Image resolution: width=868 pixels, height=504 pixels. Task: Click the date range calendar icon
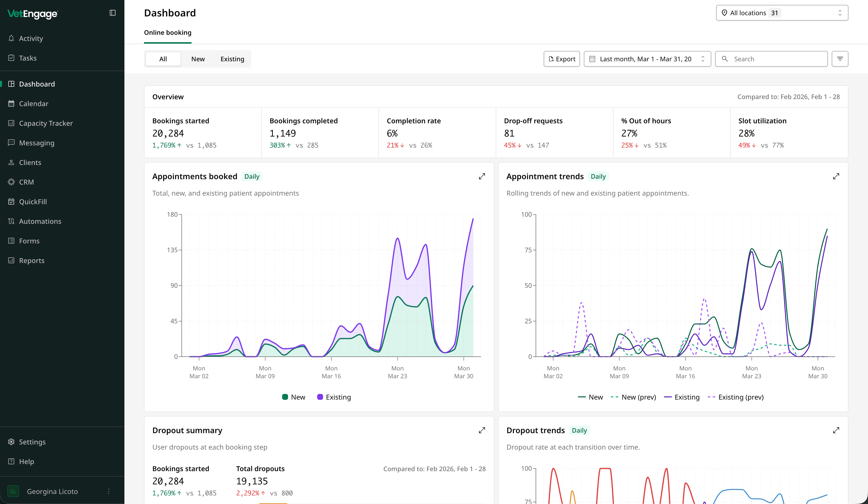tap(592, 59)
